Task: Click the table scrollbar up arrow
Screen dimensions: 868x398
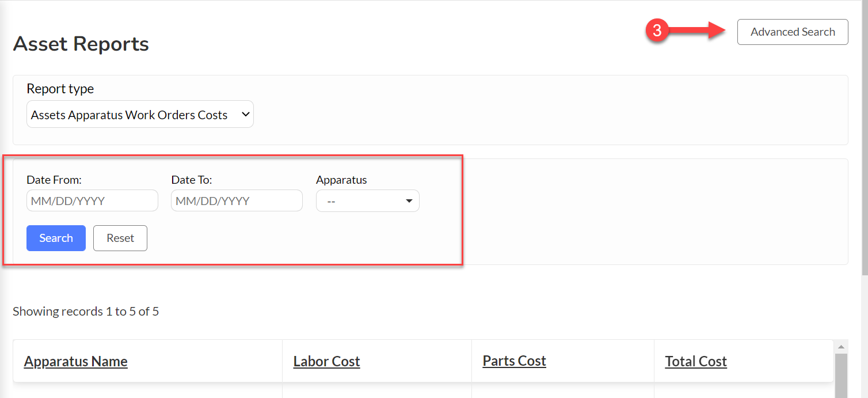Action: 841,347
